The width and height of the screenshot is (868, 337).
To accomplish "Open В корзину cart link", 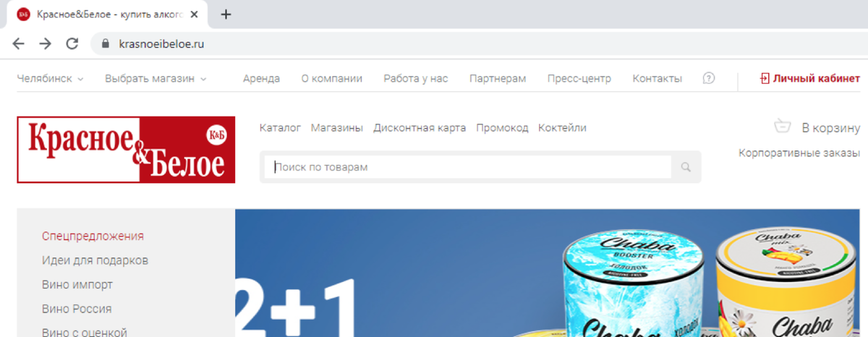I will point(830,128).
